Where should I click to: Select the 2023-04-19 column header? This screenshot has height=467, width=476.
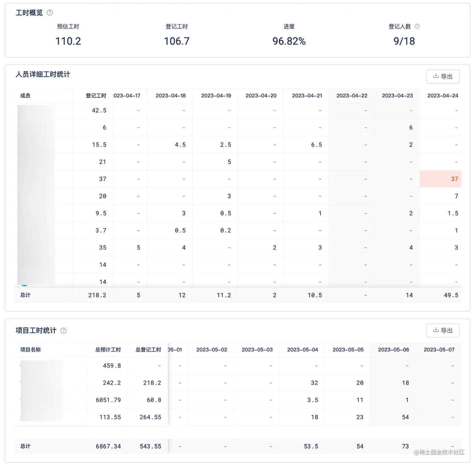tap(216, 96)
